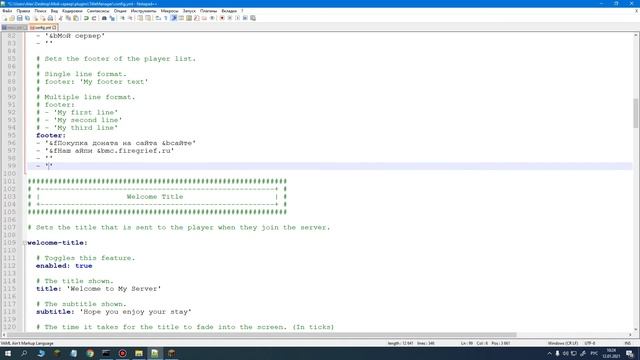Screen dimensions: 640x360
Task: Open the Файл menu
Action: click(x=7, y=11)
